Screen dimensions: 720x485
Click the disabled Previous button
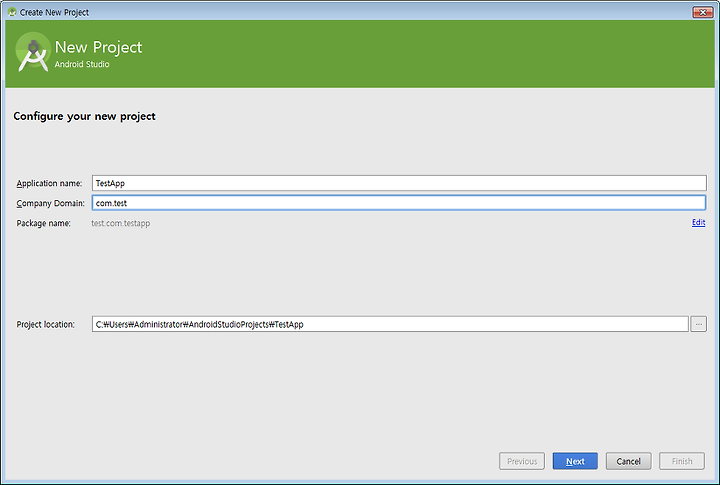pos(522,461)
